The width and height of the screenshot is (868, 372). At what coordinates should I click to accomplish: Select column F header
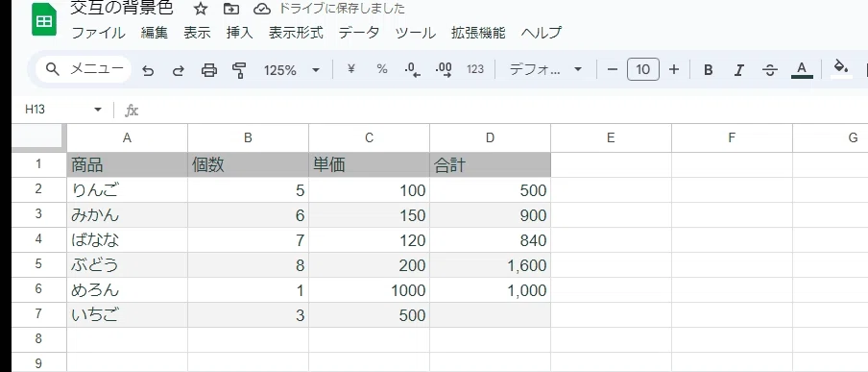click(732, 138)
